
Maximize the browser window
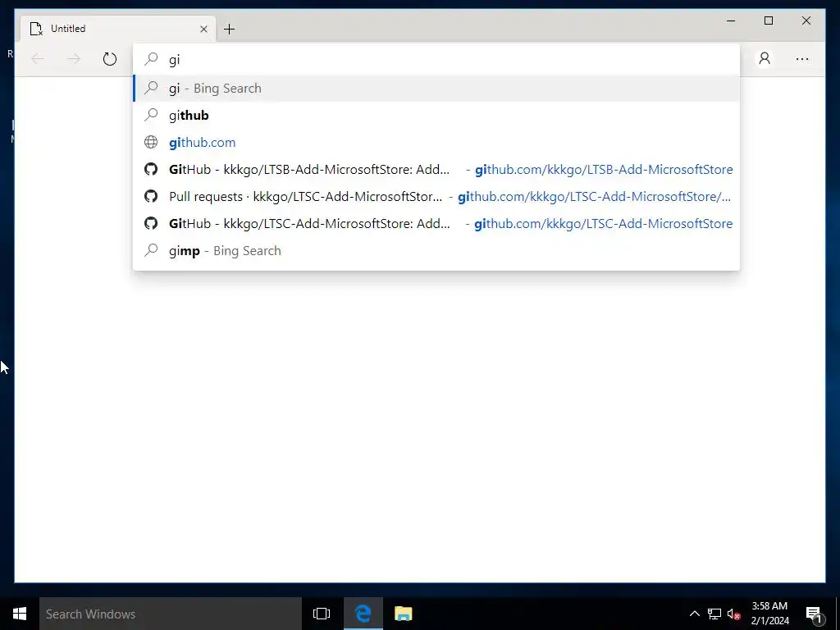768,21
